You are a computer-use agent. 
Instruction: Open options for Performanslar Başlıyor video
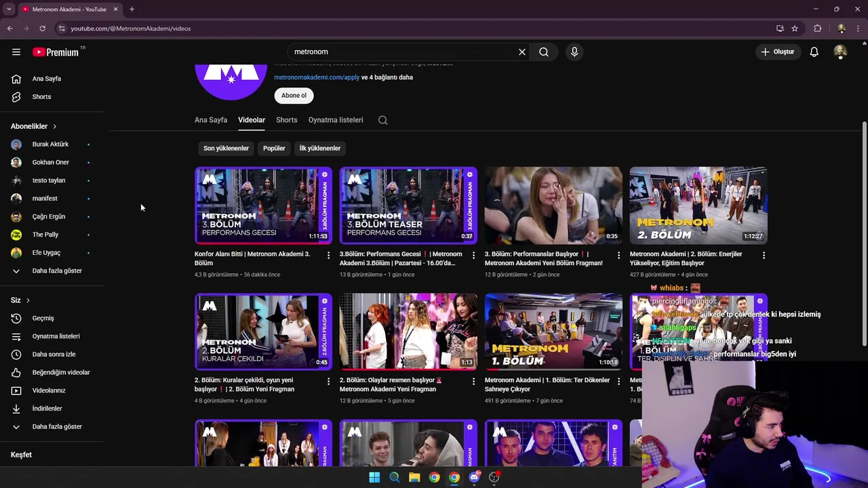[618, 256]
